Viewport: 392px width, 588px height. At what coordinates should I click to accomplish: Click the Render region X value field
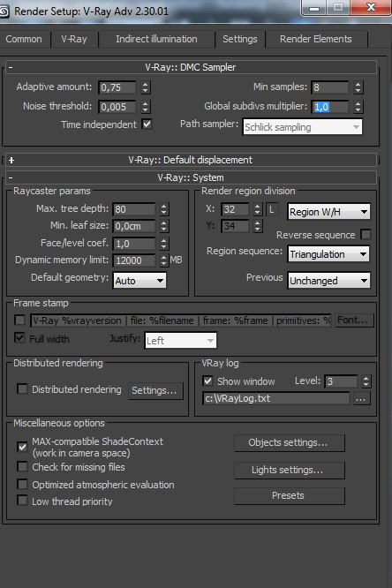coord(235,209)
